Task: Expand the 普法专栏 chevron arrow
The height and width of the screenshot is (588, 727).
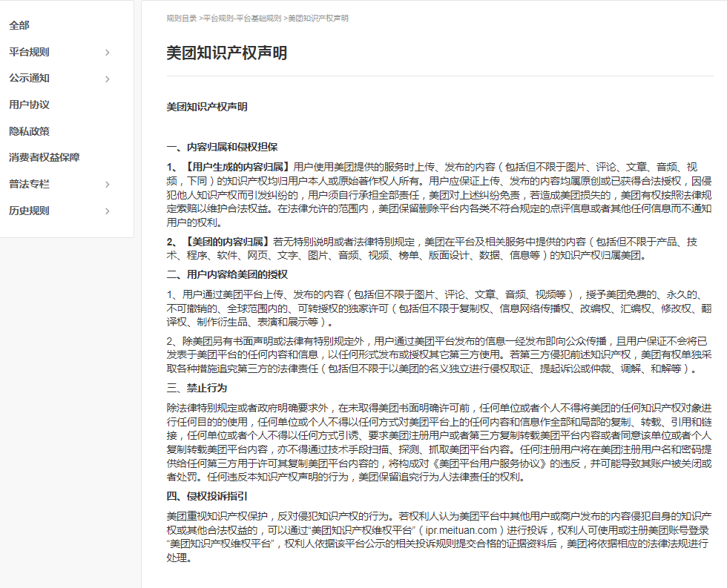Action: [x=108, y=185]
